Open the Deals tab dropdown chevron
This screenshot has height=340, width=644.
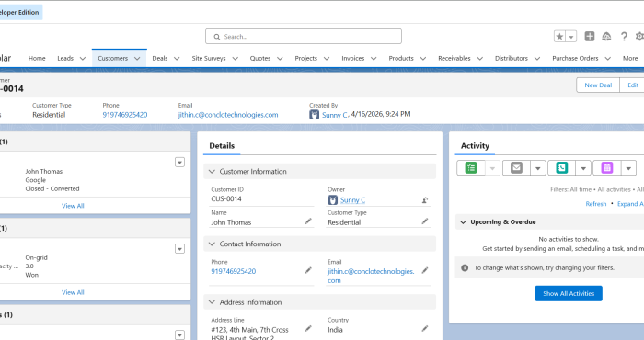pyautogui.click(x=177, y=59)
